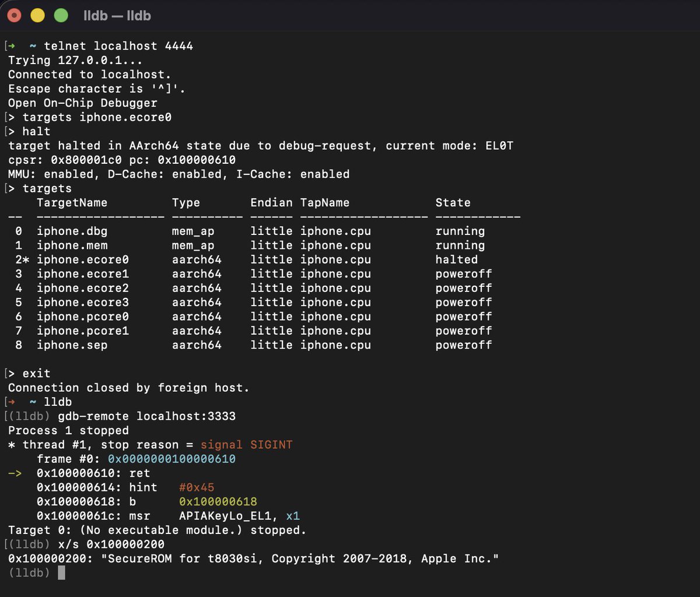
Task: Click the red close window button
Action: (15, 16)
